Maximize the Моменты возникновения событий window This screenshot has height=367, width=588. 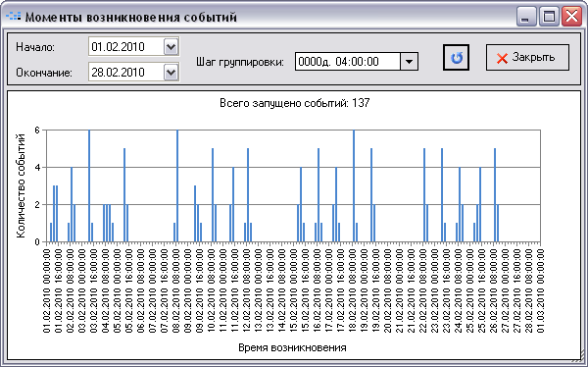pyautogui.click(x=549, y=17)
